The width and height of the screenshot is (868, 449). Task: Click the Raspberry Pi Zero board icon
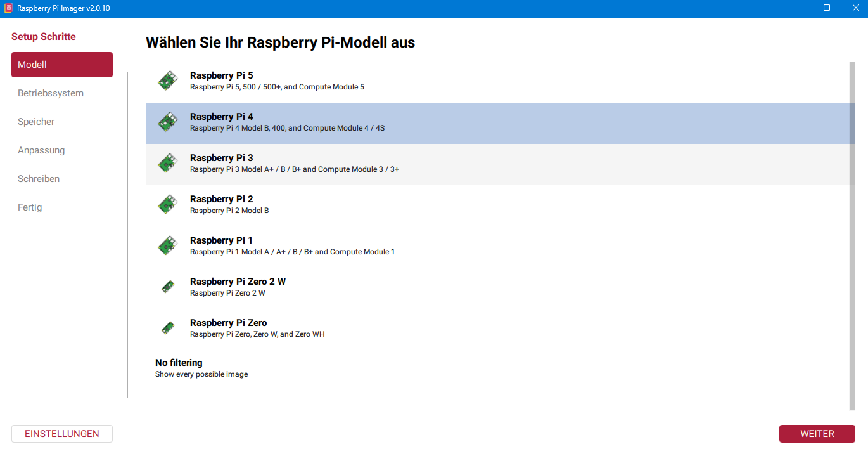click(x=168, y=328)
